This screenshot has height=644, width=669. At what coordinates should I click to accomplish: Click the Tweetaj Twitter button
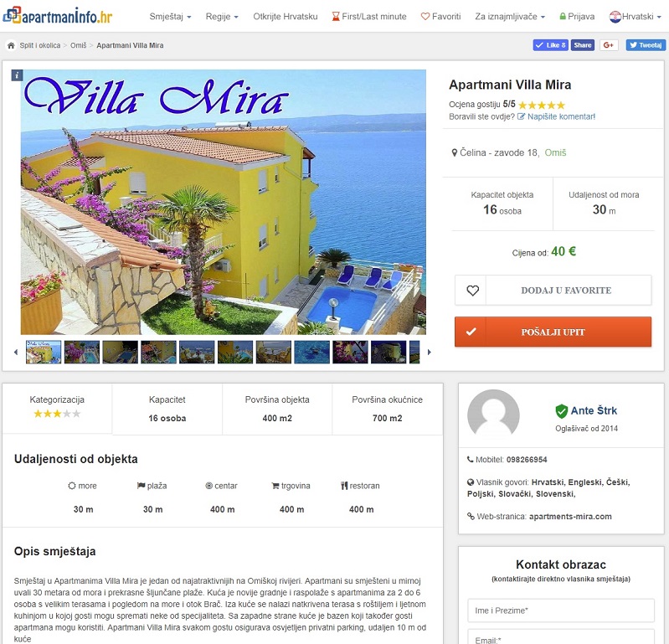tap(646, 45)
